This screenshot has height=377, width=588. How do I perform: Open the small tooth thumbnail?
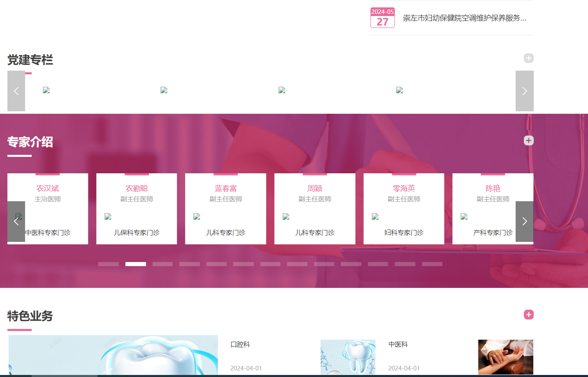348,357
